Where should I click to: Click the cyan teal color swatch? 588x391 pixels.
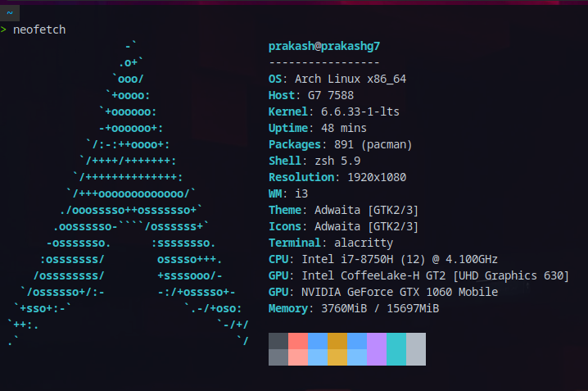click(x=396, y=349)
